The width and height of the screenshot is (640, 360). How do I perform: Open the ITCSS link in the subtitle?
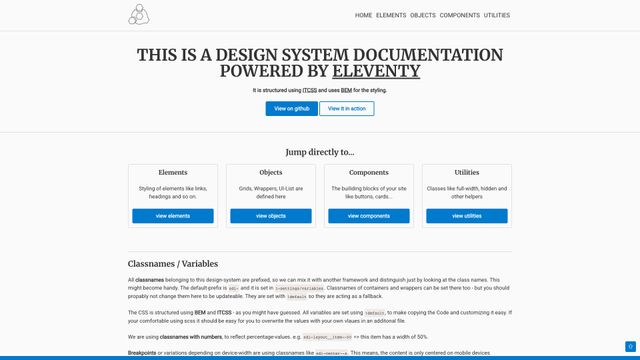coord(309,90)
